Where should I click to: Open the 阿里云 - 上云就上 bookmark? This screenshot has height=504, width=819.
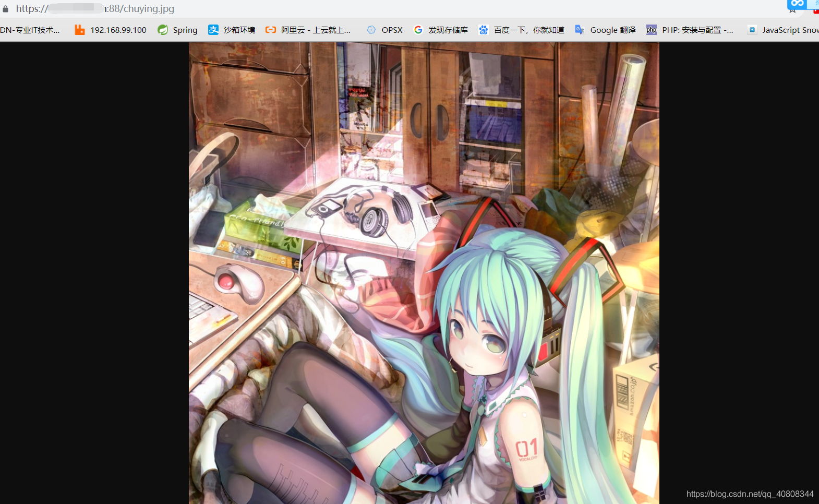(316, 30)
